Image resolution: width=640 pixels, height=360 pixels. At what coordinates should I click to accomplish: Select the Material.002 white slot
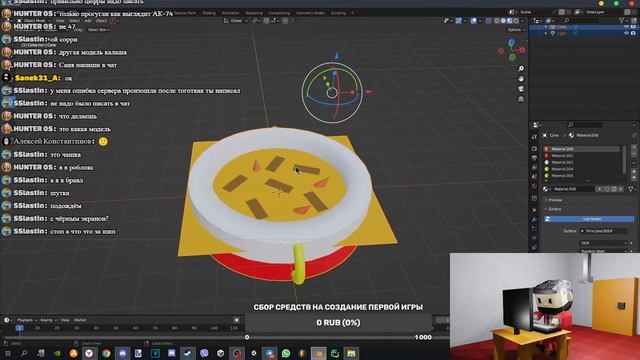click(582, 162)
